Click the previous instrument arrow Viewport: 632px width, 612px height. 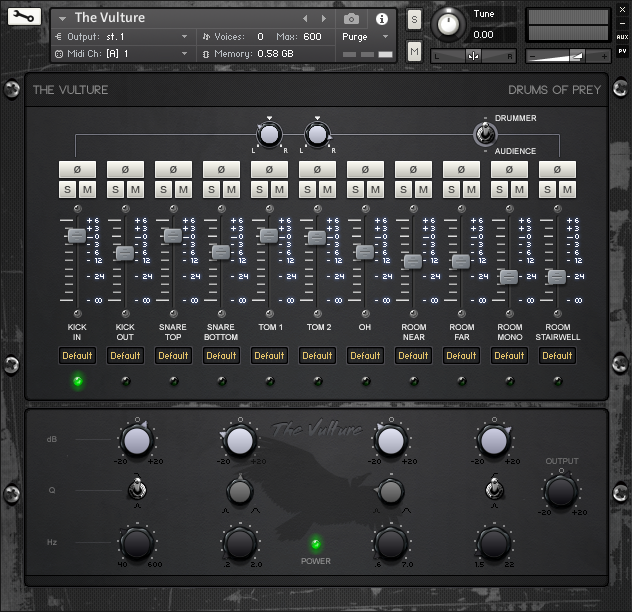coord(306,19)
